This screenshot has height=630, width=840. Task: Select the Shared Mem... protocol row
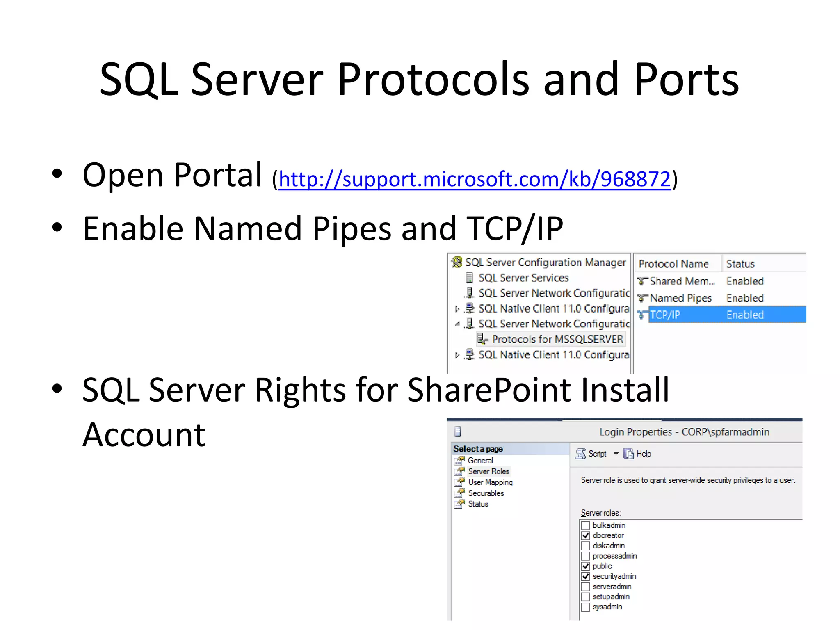point(721,281)
